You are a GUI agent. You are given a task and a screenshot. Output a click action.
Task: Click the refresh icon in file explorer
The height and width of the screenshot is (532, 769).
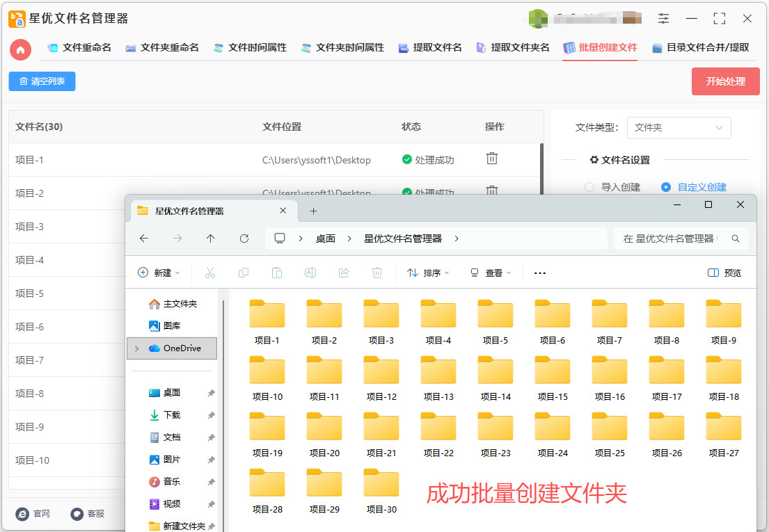(x=244, y=239)
